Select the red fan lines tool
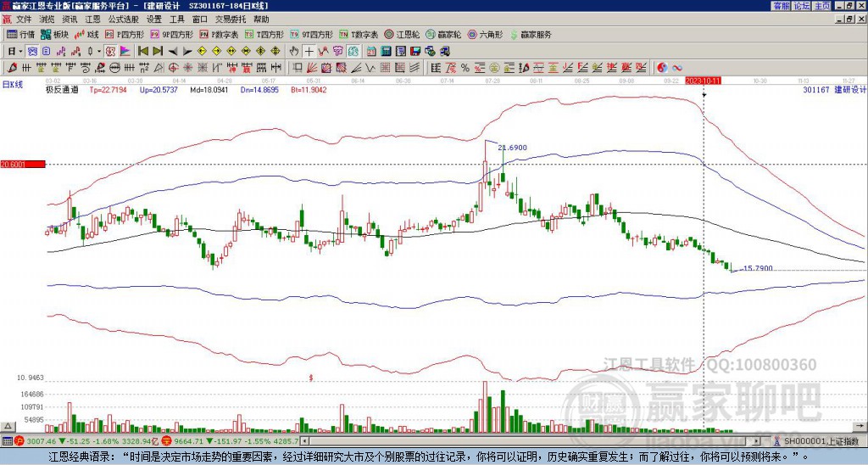868x465 pixels. tap(312, 68)
